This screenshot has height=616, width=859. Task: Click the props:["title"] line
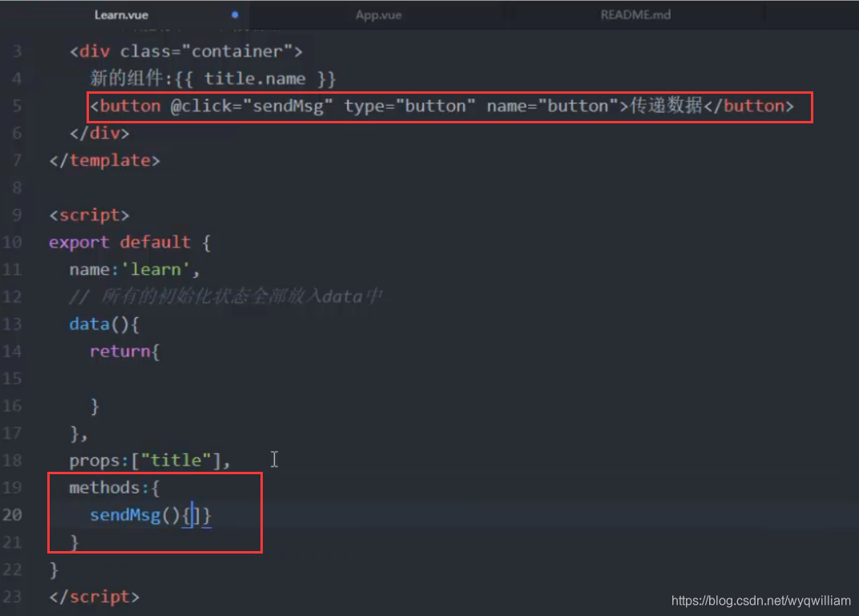pos(150,461)
